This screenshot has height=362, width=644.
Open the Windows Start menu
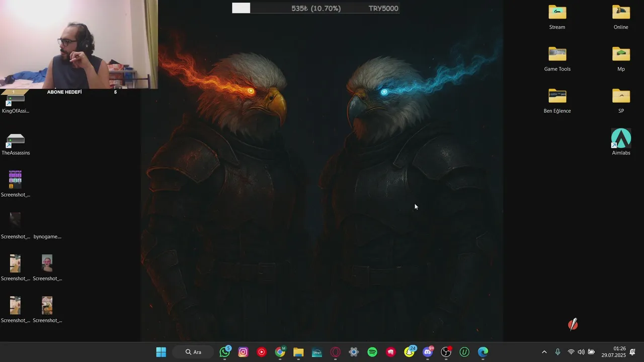click(x=161, y=352)
